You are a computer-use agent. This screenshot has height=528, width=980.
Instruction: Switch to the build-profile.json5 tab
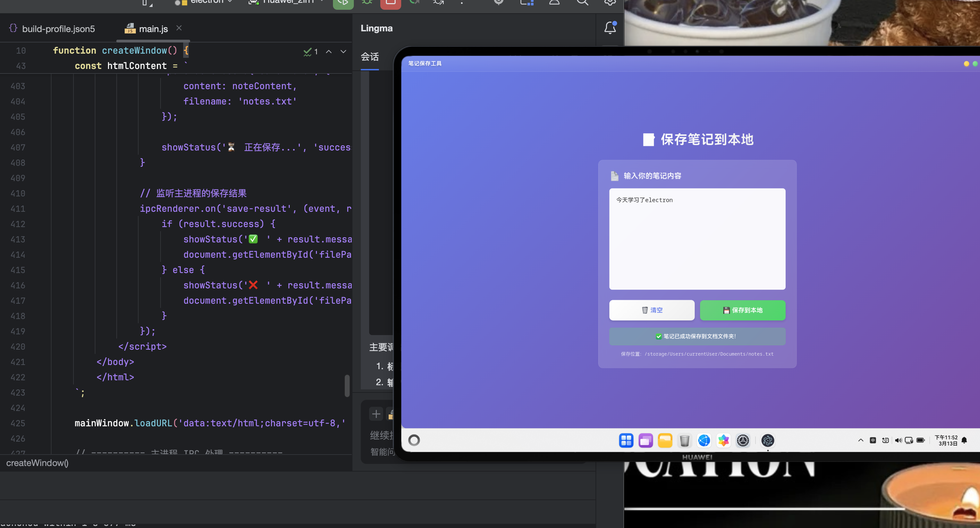tap(58, 29)
